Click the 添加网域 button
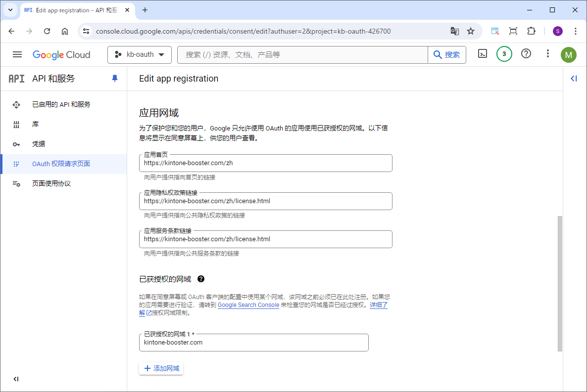Screen dimensions: 587x392 point(161,368)
